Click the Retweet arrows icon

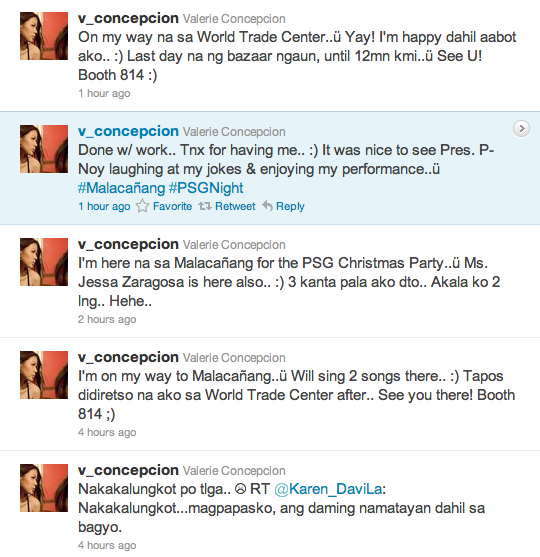pyautogui.click(x=205, y=206)
